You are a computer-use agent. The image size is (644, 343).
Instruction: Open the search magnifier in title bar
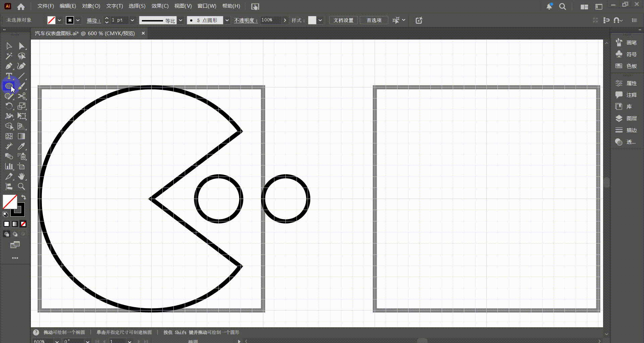562,6
